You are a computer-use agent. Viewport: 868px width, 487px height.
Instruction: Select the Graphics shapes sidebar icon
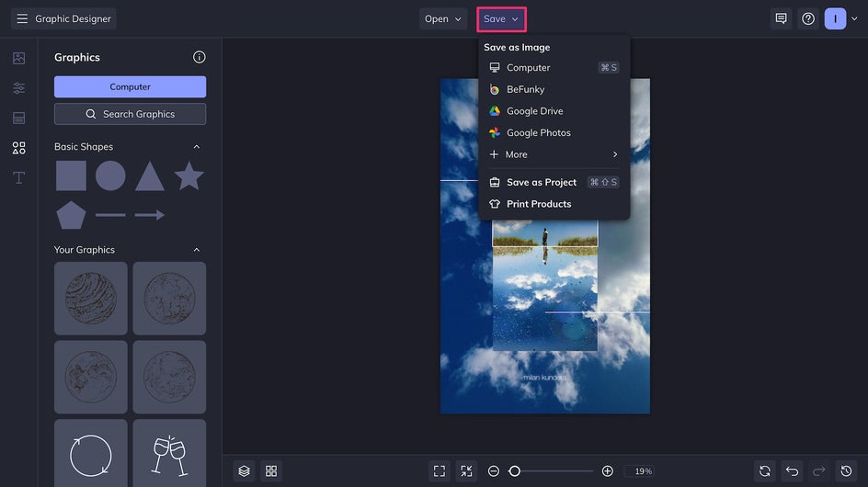(x=18, y=148)
